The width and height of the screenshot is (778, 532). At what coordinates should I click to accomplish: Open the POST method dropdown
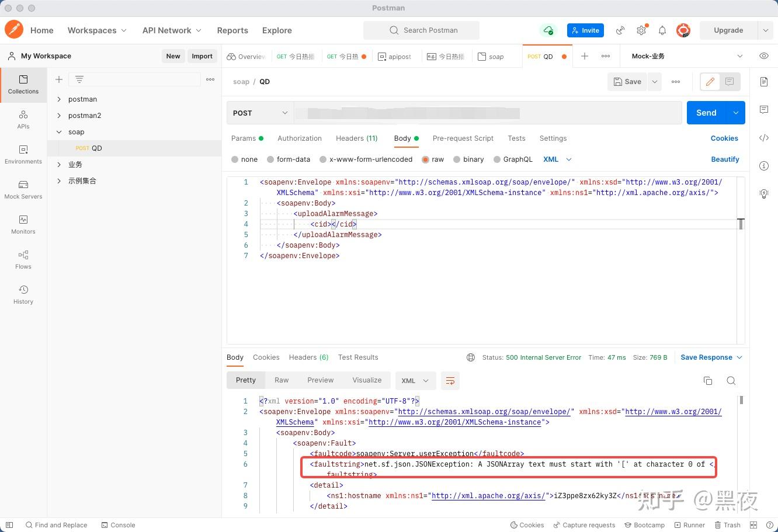[260, 113]
